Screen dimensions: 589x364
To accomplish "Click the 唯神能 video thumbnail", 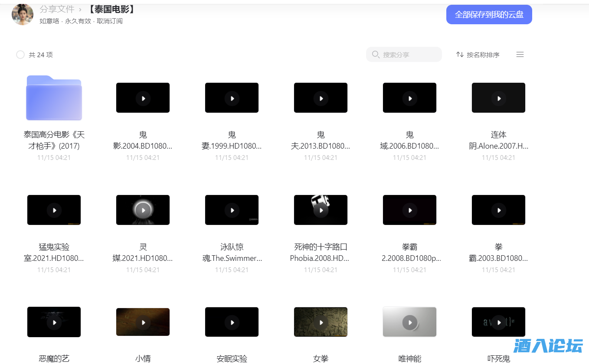I will point(409,322).
